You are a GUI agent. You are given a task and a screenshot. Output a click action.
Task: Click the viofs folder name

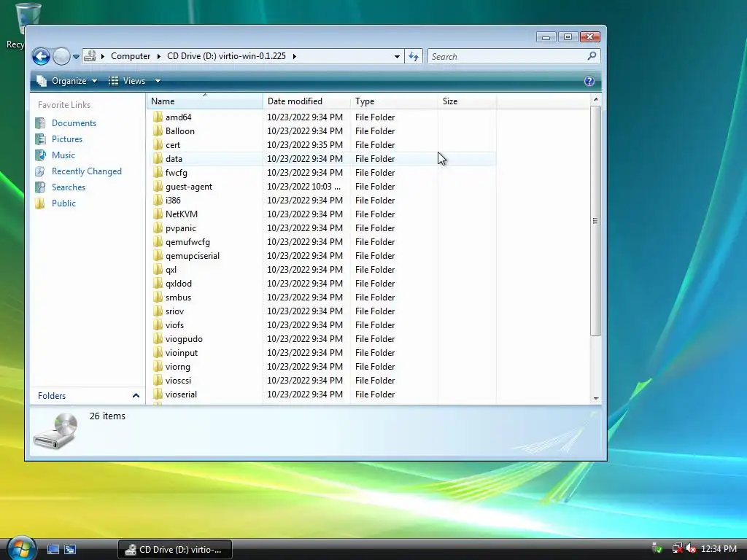(174, 324)
